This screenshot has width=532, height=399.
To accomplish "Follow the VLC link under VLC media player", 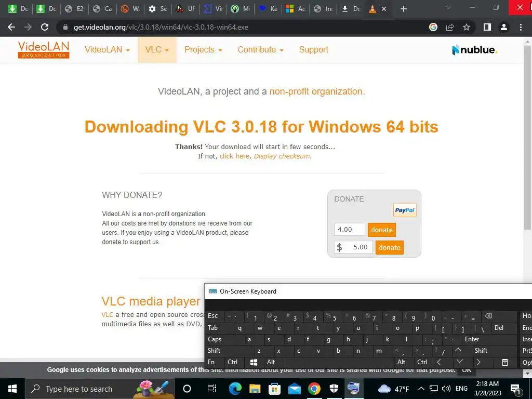I will click(x=107, y=314).
